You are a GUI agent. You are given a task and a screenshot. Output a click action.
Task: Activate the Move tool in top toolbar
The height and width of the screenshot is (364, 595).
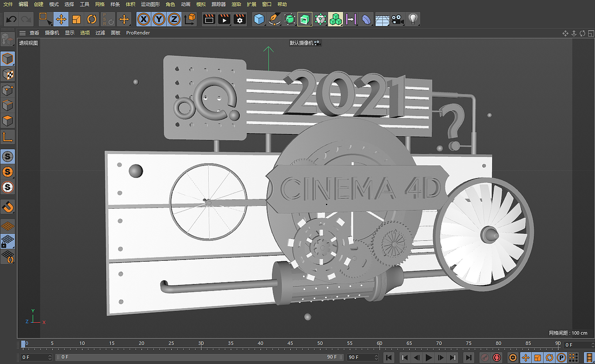[x=61, y=19]
